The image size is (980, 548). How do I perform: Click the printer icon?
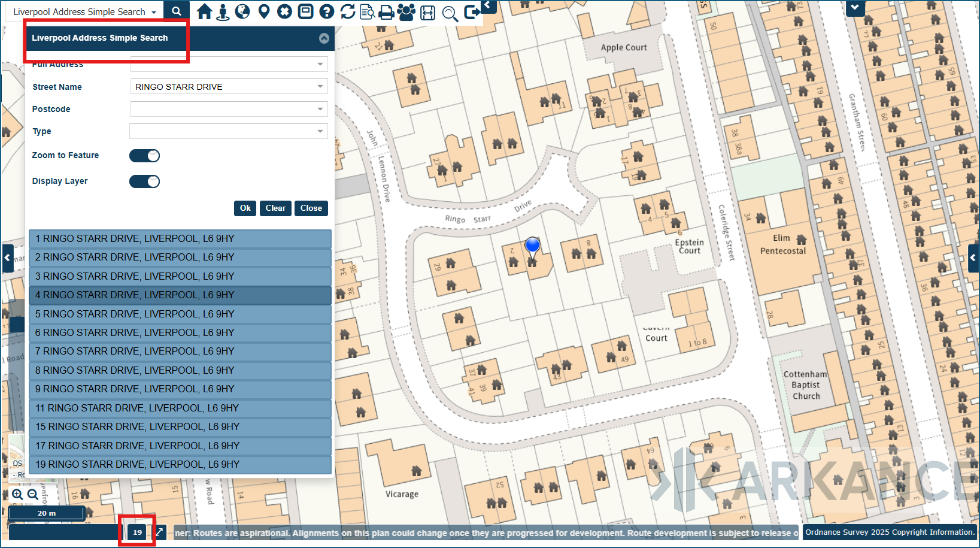pyautogui.click(x=387, y=12)
